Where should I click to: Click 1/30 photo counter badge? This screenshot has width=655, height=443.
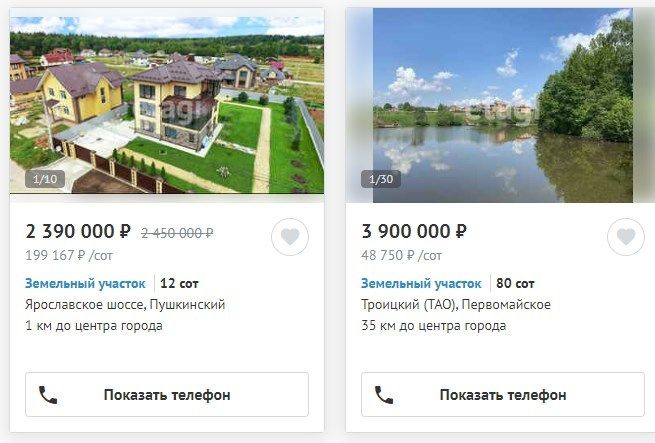[381, 179]
